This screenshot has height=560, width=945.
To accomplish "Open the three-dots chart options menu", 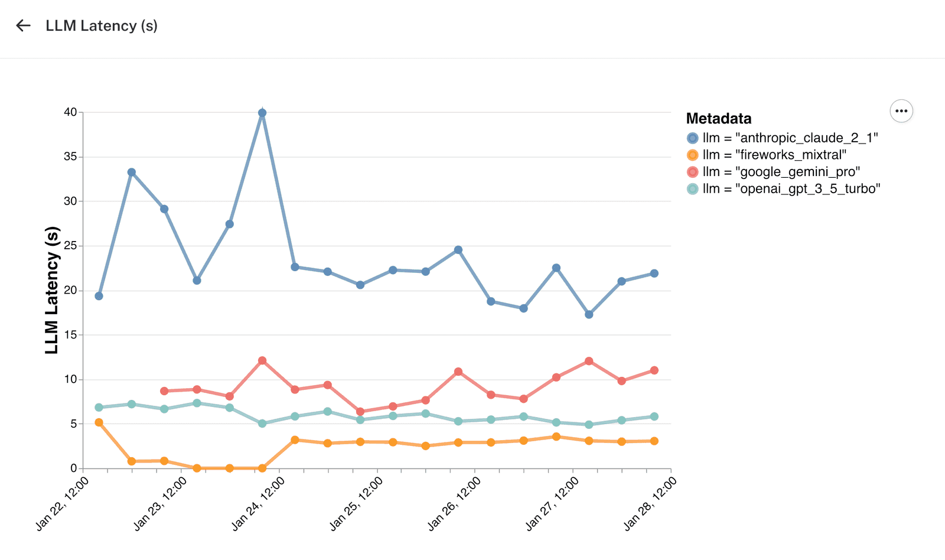I will click(x=901, y=111).
